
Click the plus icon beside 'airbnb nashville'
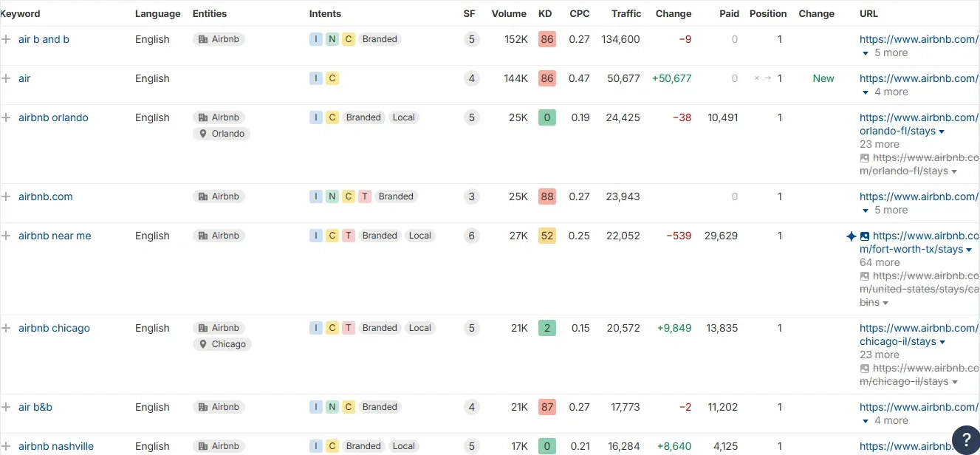pos(6,446)
